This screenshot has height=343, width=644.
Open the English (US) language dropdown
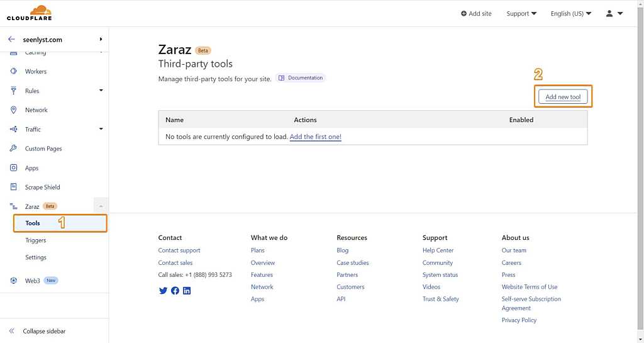(571, 14)
